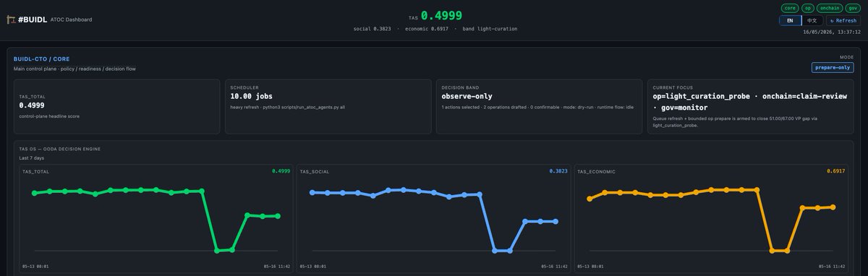Click 05-16 11:42 label under TAS_TOTAL chart
868x276 pixels.
(277, 267)
